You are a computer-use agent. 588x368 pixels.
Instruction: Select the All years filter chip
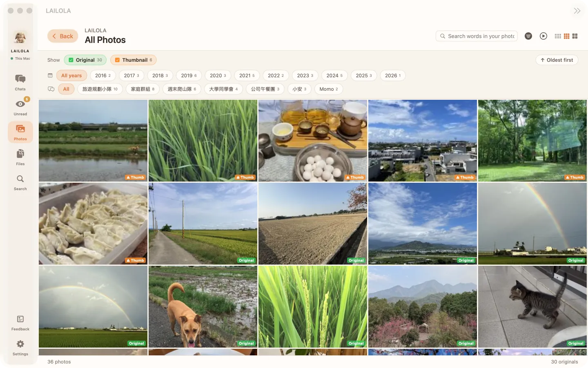[x=71, y=75]
